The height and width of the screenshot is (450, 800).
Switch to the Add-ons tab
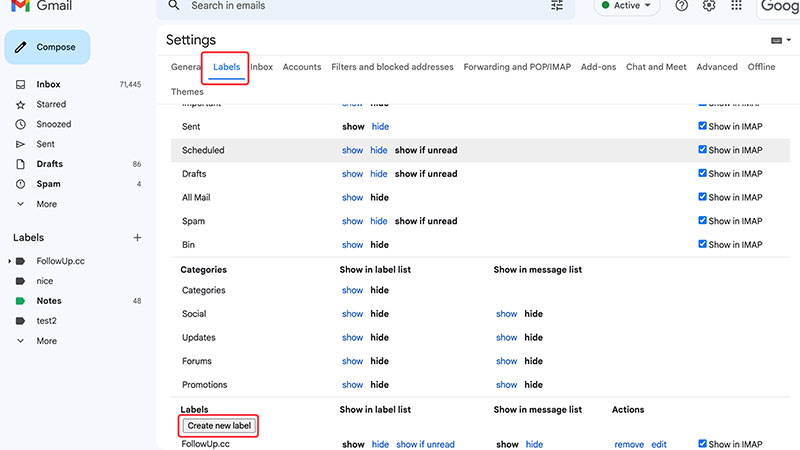(x=598, y=67)
